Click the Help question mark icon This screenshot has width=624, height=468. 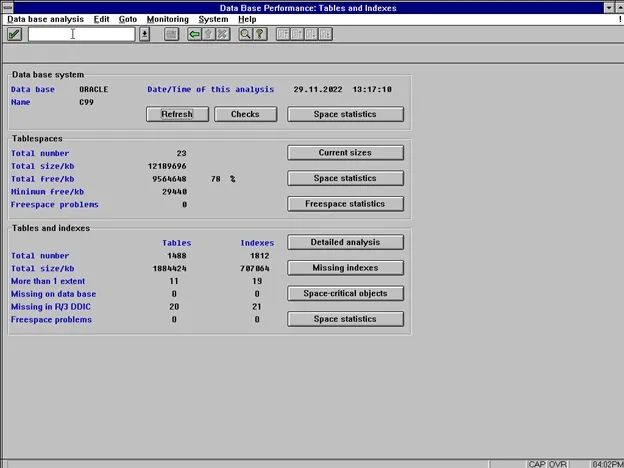pyautogui.click(x=259, y=34)
